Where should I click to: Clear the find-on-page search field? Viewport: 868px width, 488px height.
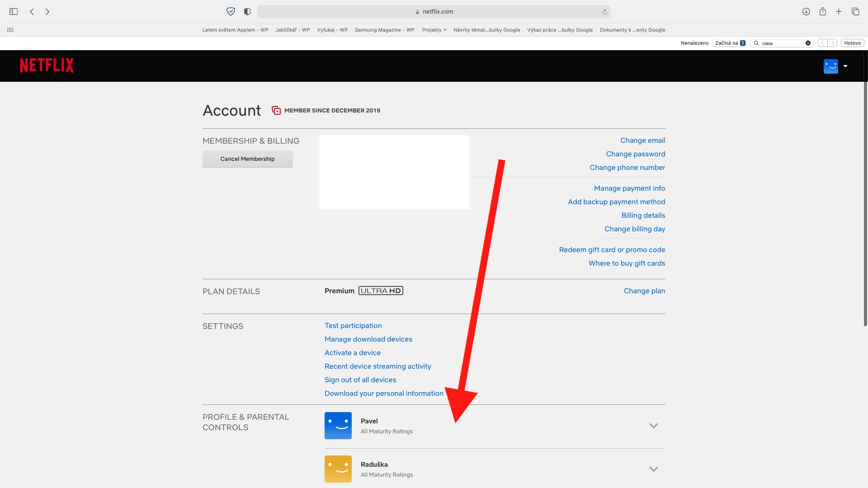808,43
